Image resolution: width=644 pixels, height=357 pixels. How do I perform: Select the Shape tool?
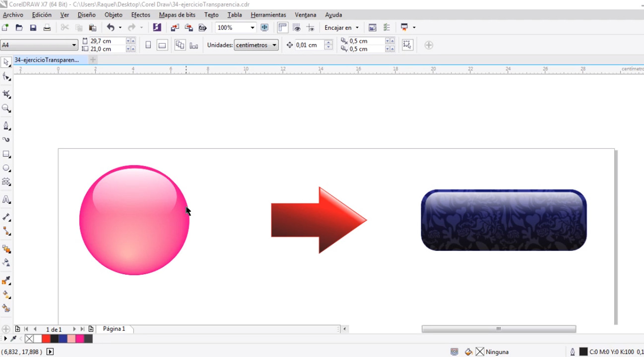click(x=6, y=77)
